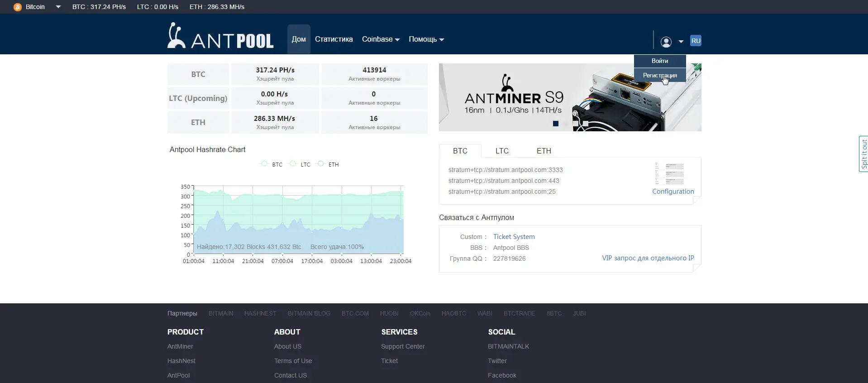Switch to the LTC stratum tab
Screen dimensions: 868x383
[x=502, y=151]
